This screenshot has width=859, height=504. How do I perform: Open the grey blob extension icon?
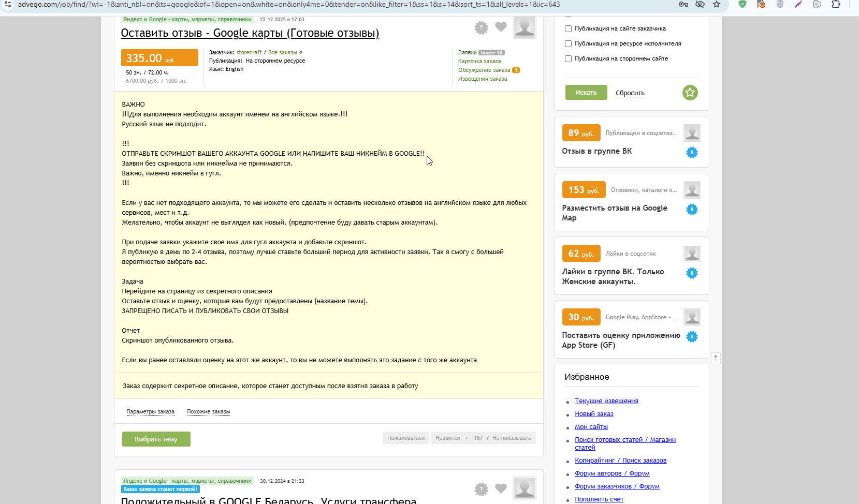(x=817, y=4)
